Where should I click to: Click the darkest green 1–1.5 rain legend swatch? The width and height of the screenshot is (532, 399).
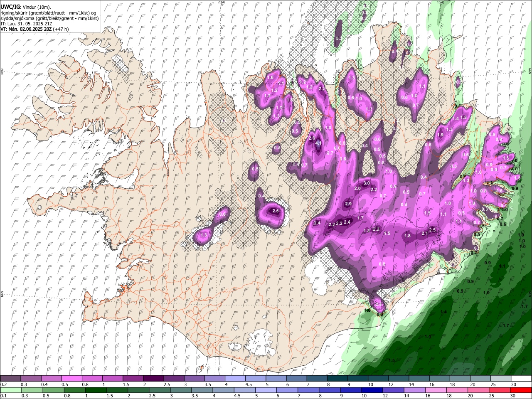pos(96,390)
